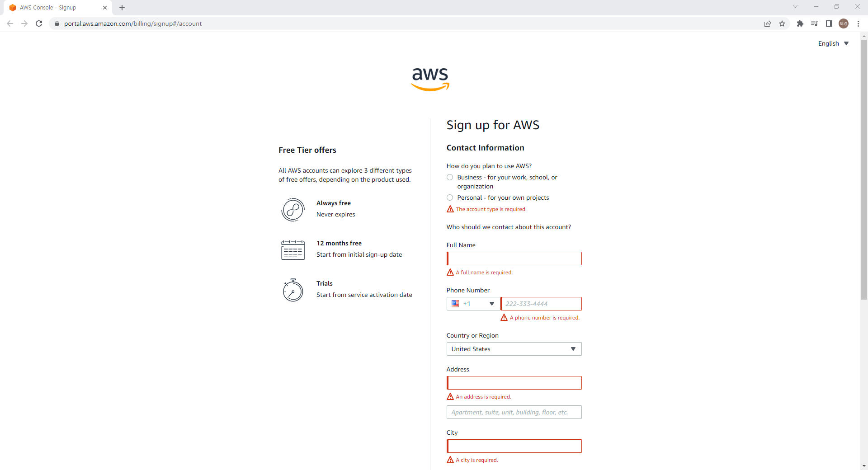This screenshot has height=470, width=868.
Task: Toggle the browser side panel icon
Action: 829,23
